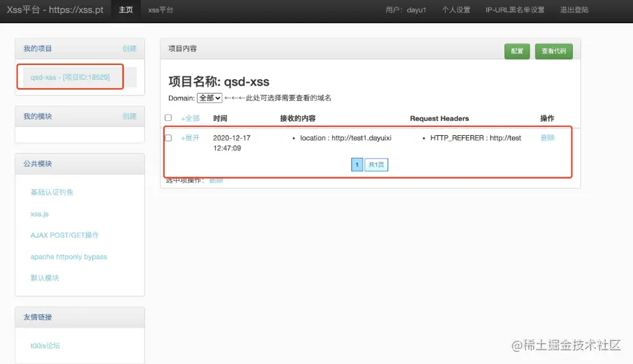Viewport: 633px width, 364px height.
Task: Open the AJAX POST/GET操作 module
Action: 64,235
